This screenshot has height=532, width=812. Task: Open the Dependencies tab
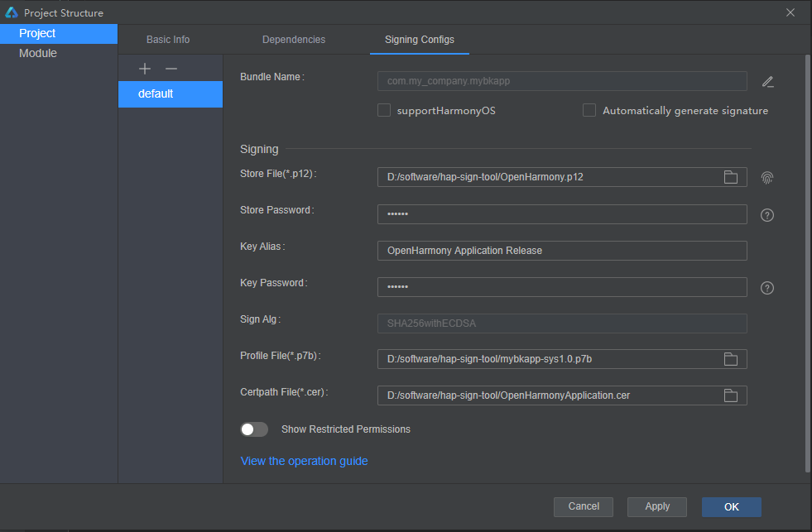pos(293,39)
